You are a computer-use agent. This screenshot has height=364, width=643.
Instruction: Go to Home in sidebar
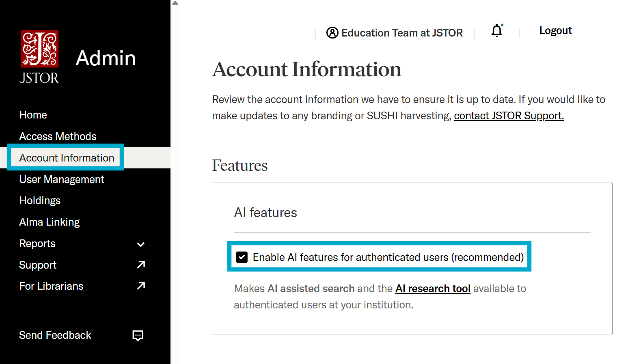point(33,115)
